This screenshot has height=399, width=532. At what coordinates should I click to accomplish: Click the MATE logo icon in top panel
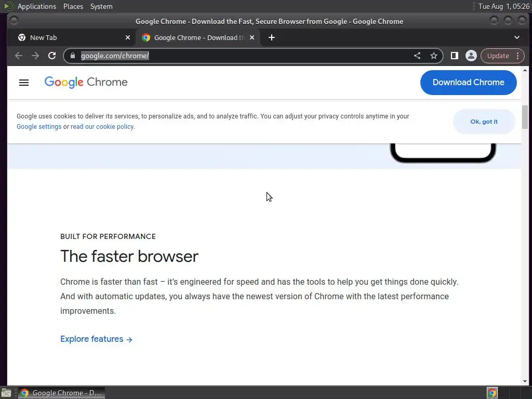[8, 6]
